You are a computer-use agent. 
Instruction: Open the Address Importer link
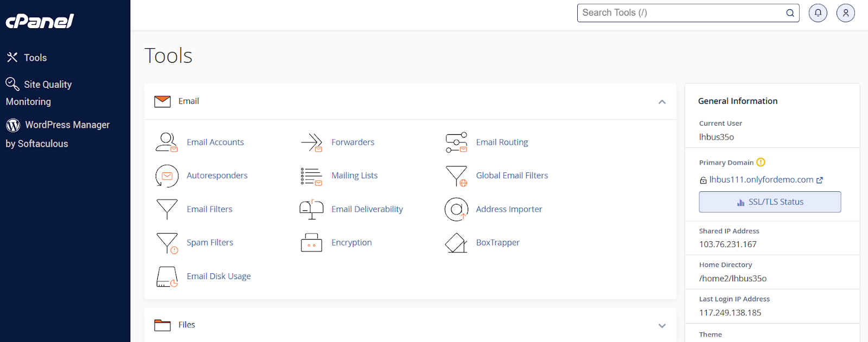[x=509, y=209]
